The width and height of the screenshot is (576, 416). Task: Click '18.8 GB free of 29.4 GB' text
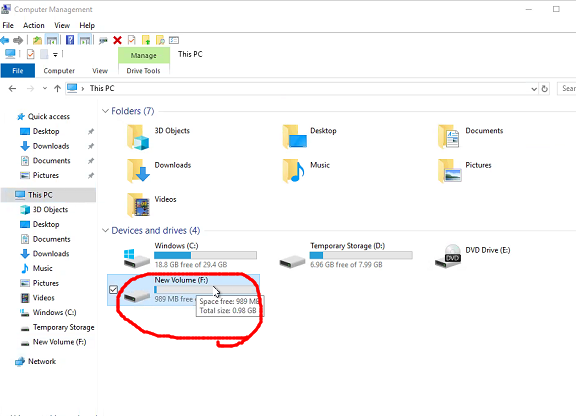tap(191, 265)
